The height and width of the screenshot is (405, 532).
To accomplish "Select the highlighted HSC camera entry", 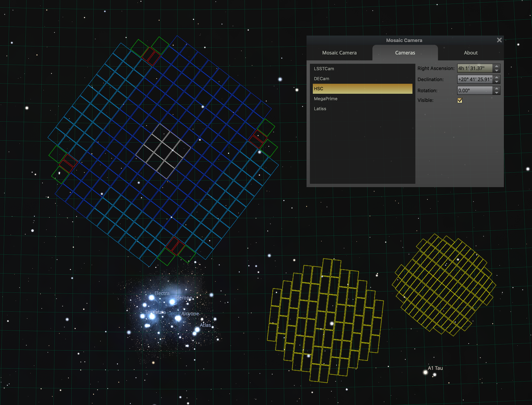I will [362, 89].
